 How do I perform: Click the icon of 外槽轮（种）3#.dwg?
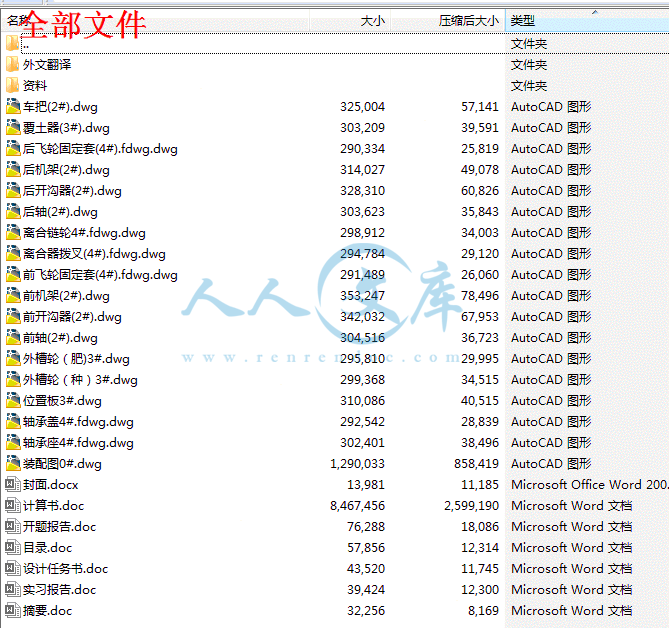click(13, 380)
